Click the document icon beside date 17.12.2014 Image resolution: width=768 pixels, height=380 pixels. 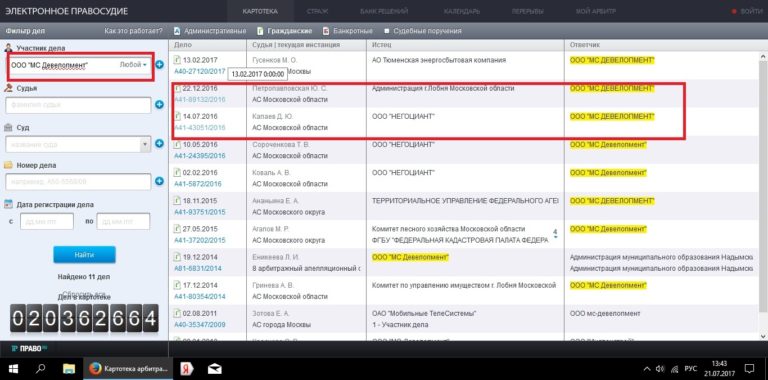[x=177, y=285]
